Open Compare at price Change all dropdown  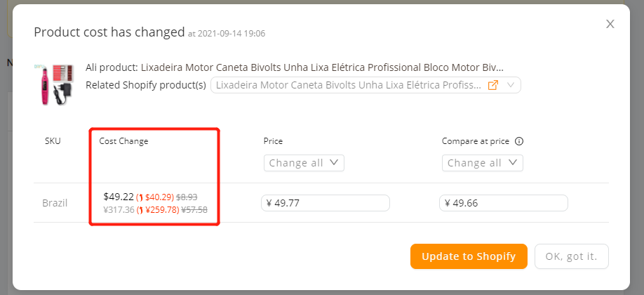(483, 163)
